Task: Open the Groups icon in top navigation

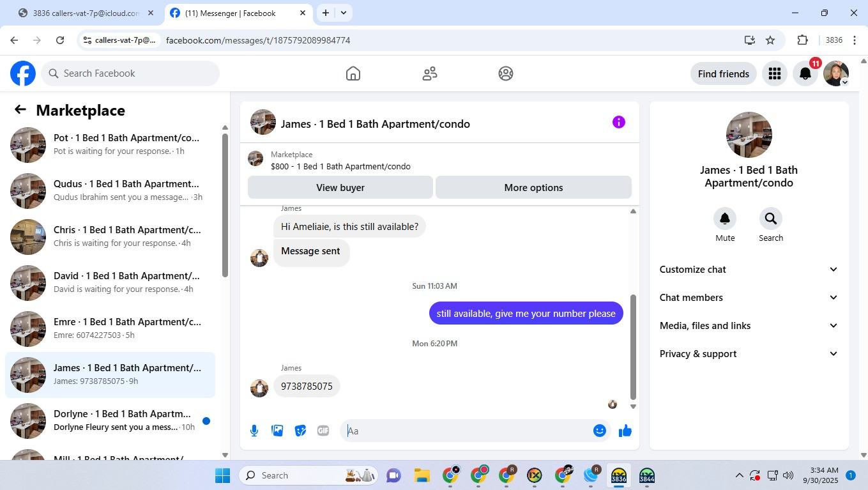Action: pos(506,73)
